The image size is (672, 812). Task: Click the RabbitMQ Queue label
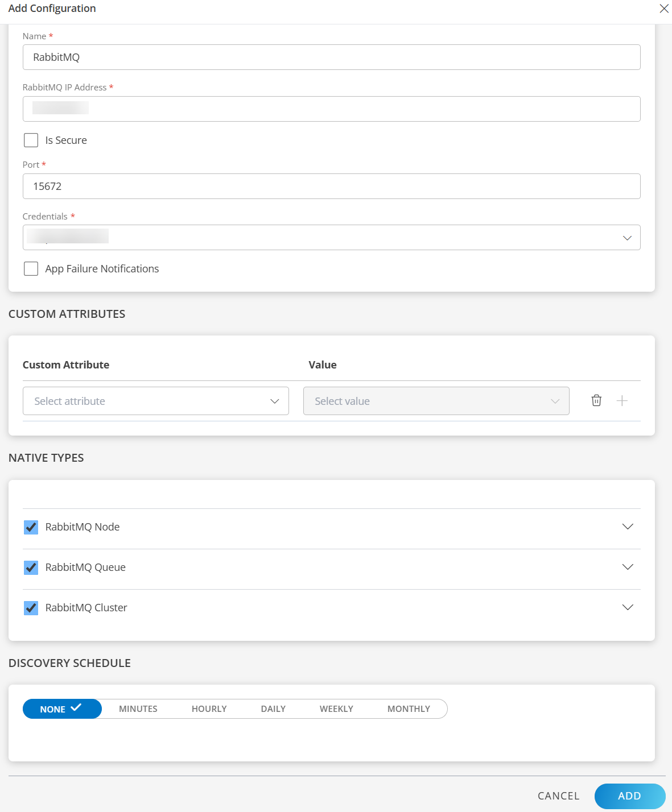tap(85, 567)
